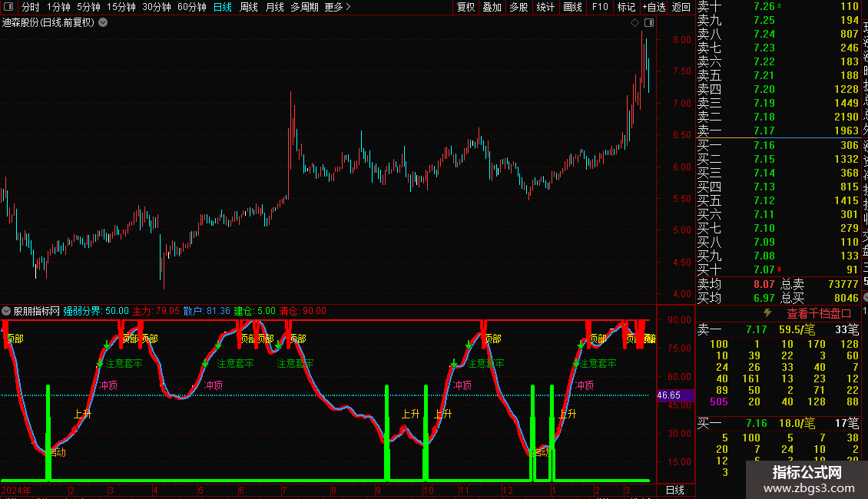This screenshot has width=868, height=499.
Task: Select the 60分钟 period
Action: [192, 7]
